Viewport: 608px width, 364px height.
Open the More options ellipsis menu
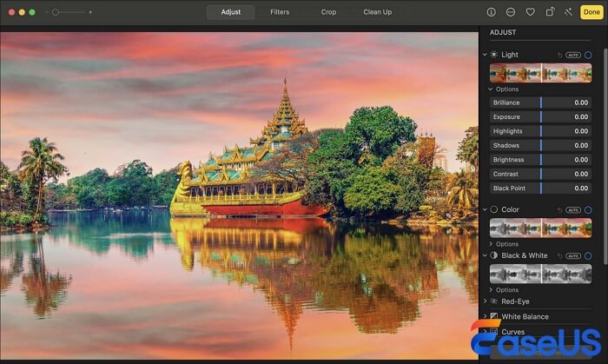tap(510, 12)
